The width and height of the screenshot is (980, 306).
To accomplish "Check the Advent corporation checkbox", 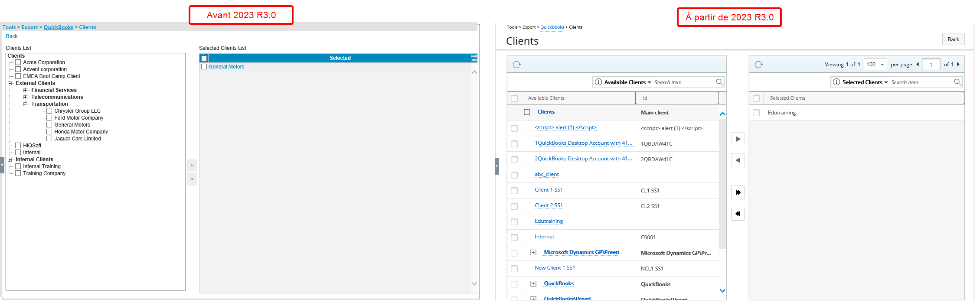I will pyautogui.click(x=18, y=69).
